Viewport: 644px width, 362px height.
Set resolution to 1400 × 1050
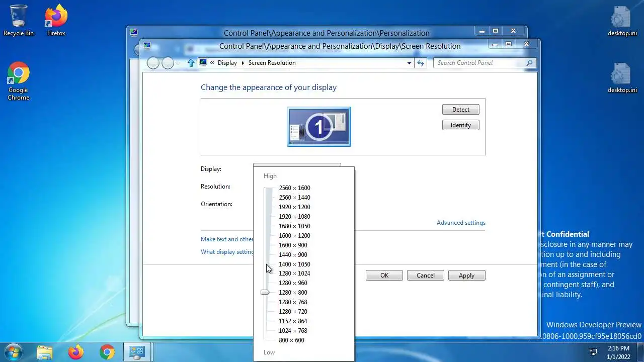pyautogui.click(x=294, y=264)
